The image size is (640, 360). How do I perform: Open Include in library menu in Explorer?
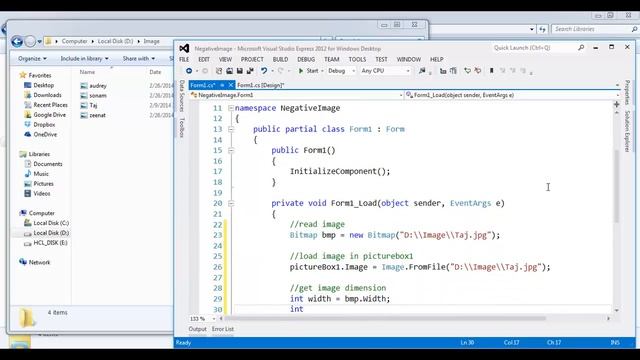click(x=84, y=59)
